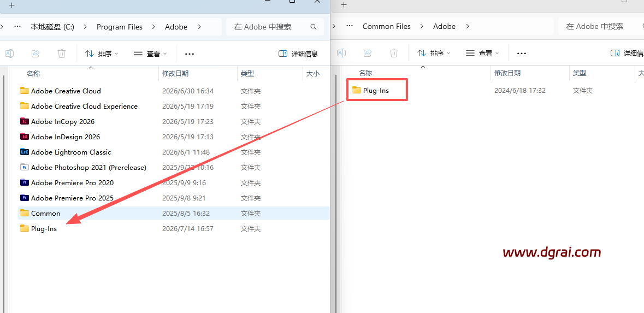The width and height of the screenshot is (644, 313).
Task: Click date 2026/6/30 16:34 of Creative Cloud
Action: point(188,91)
